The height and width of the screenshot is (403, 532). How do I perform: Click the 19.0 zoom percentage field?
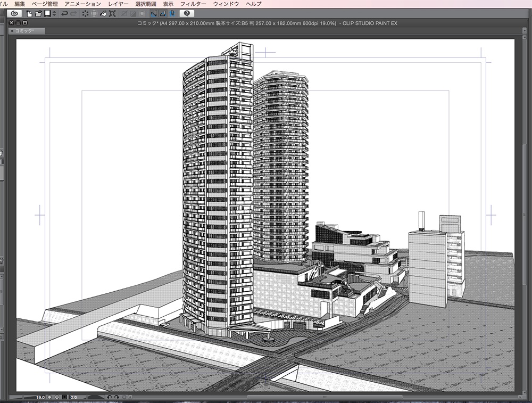pos(40,397)
